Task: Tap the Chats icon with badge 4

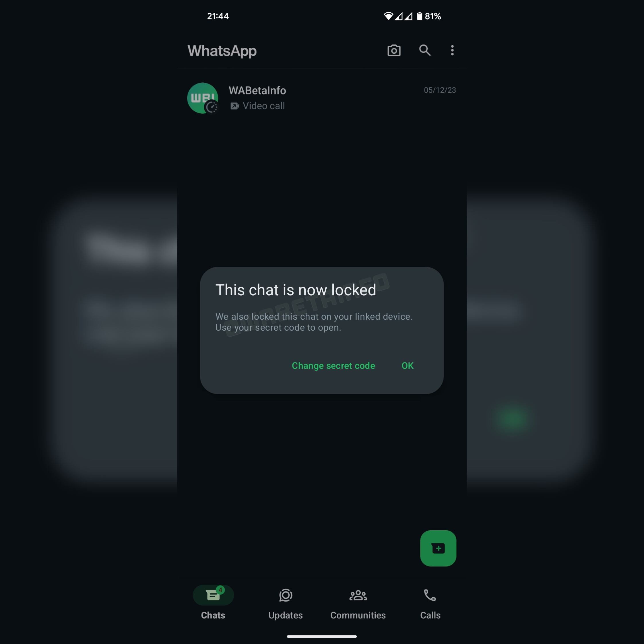Action: 213,595
